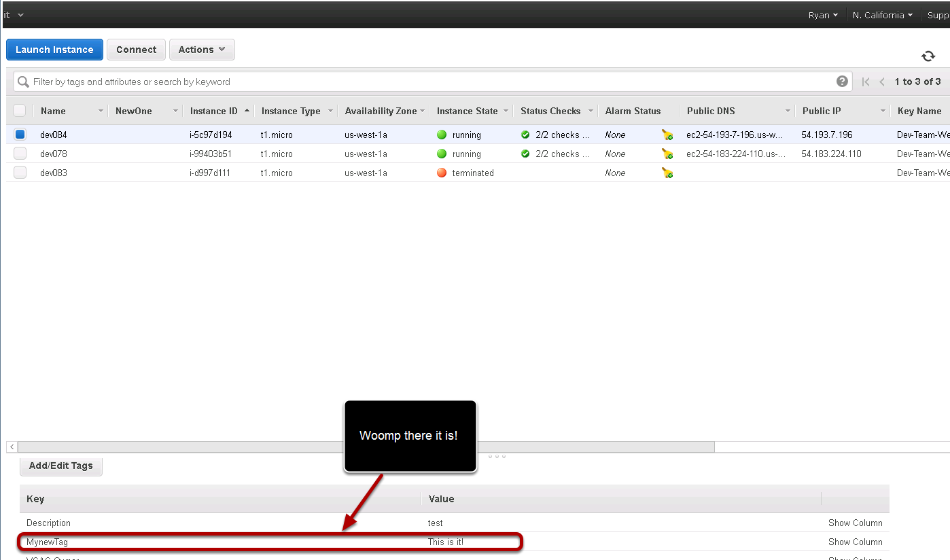This screenshot has height=560, width=950.
Task: Open the Support menu in top bar
Action: 938,15
